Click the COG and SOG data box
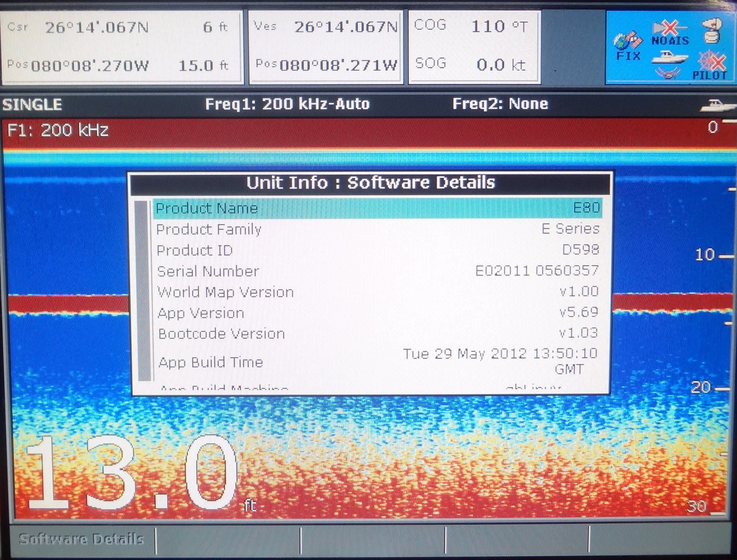 [474, 47]
